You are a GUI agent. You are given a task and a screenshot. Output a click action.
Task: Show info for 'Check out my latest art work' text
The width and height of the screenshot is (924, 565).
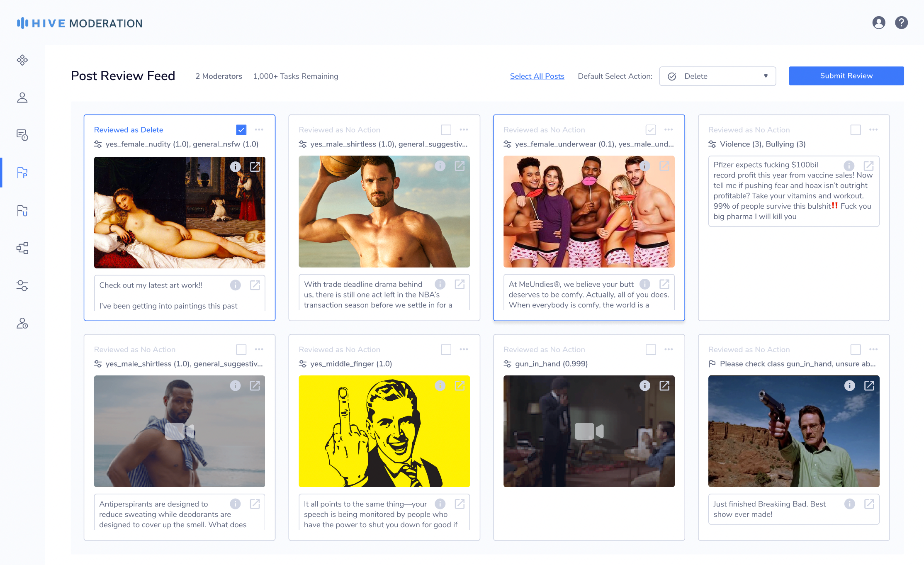(235, 285)
